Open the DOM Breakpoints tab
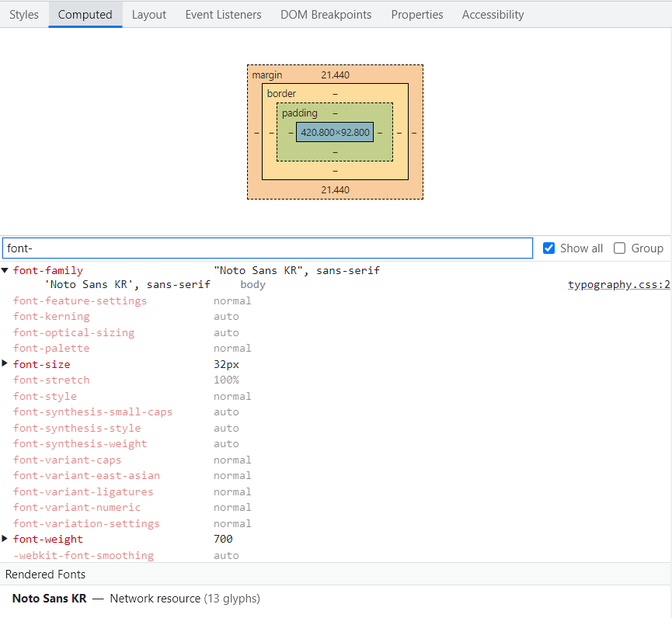Screen dimensions: 672x618 (326, 15)
